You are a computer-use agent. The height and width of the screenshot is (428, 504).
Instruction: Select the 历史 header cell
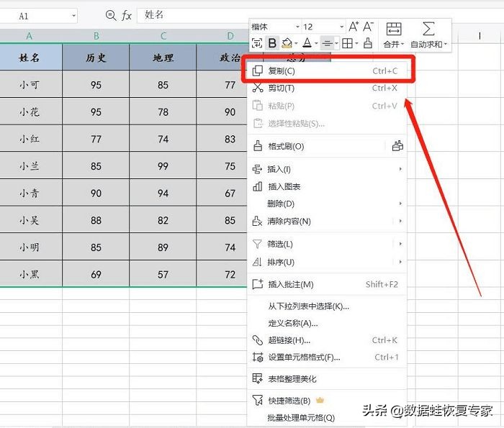[96, 57]
